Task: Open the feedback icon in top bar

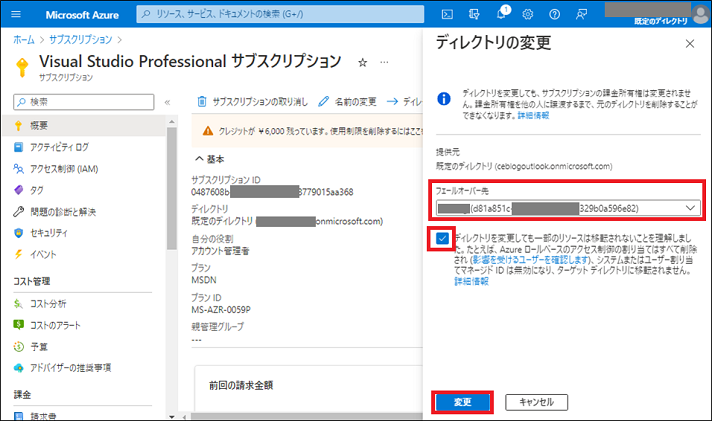Action: [581, 15]
